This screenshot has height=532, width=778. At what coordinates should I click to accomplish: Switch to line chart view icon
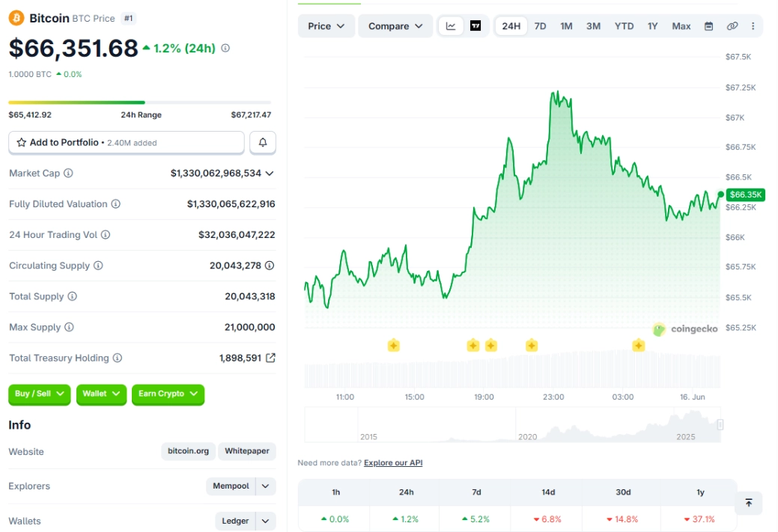point(451,26)
